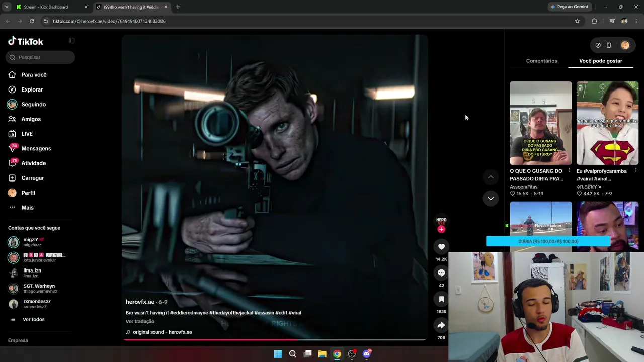Follow herovfx with the plus button

click(x=441, y=229)
